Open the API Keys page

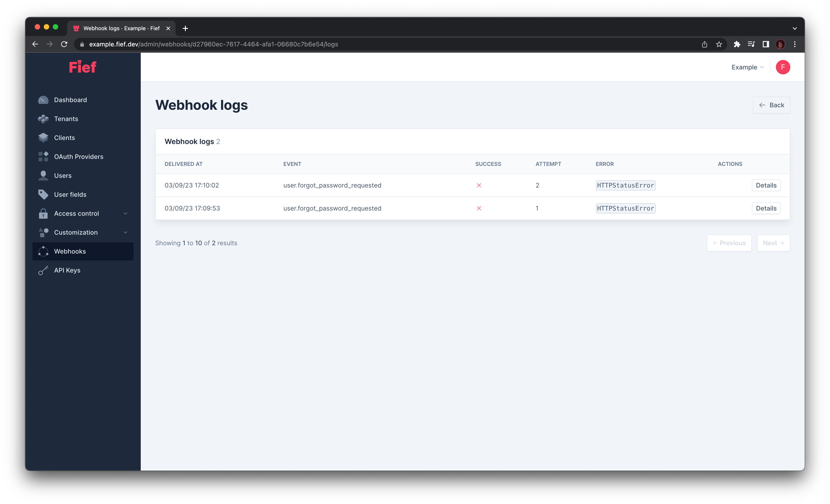click(x=67, y=270)
